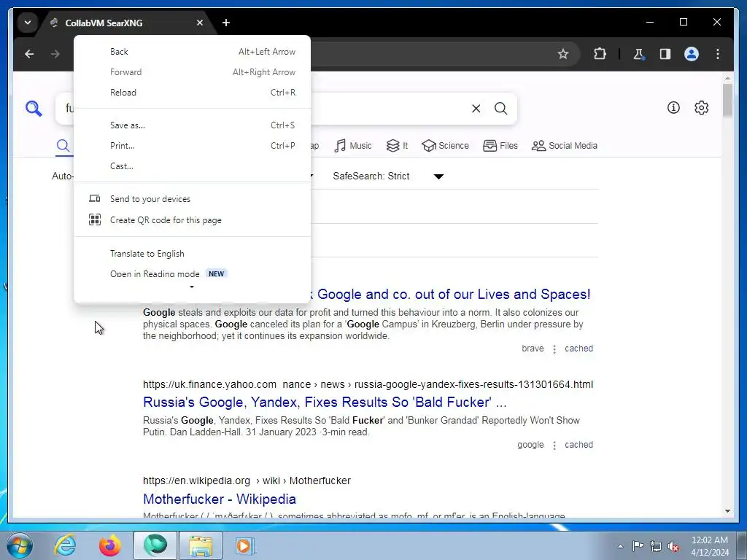Choose Save as... in the context menu
The image size is (747, 560).
pos(193,125)
